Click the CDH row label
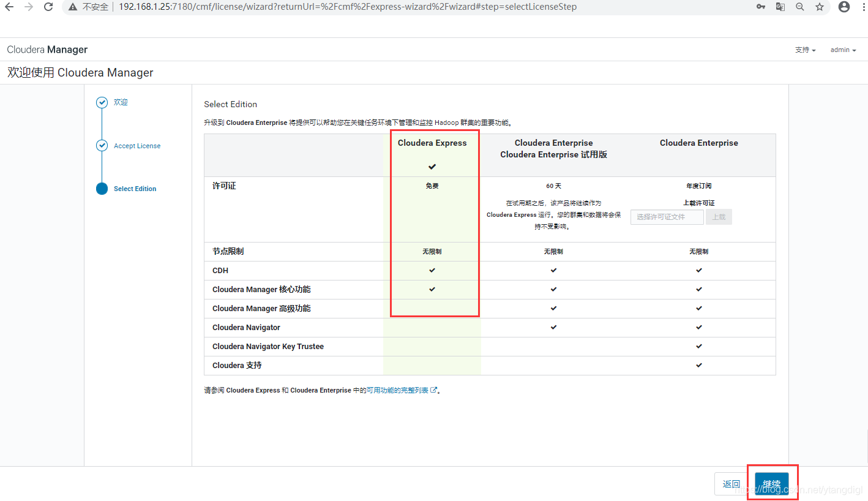The image size is (868, 501). click(220, 270)
